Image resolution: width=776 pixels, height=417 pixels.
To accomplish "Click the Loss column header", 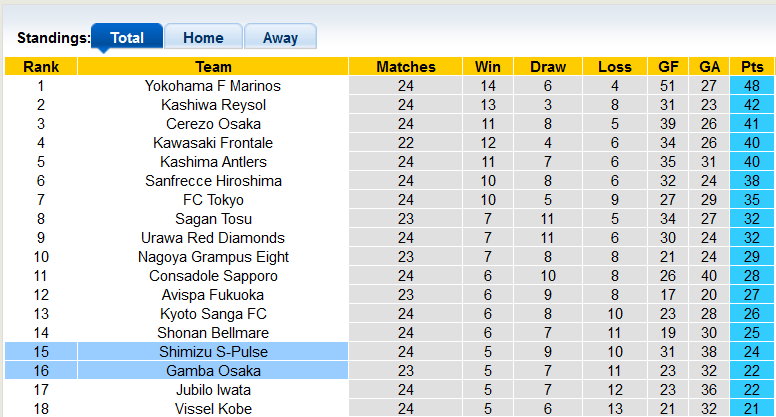I will click(x=615, y=67).
